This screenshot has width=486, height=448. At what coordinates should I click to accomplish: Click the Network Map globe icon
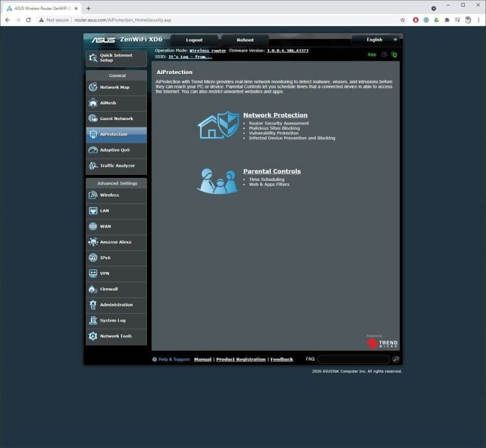(x=93, y=87)
